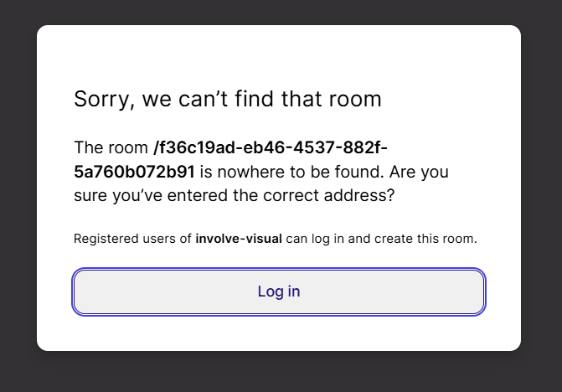This screenshot has height=392, width=562.
Task: Click the word "room" ending the heading
Action: 355,99
